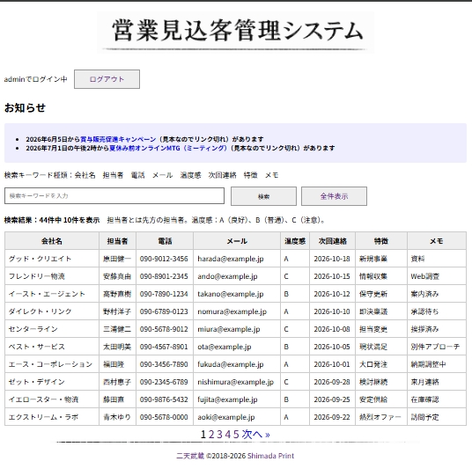This screenshot has height=476, width=472.
Task: Click the ota@example.jp email cell
Action: (x=237, y=347)
